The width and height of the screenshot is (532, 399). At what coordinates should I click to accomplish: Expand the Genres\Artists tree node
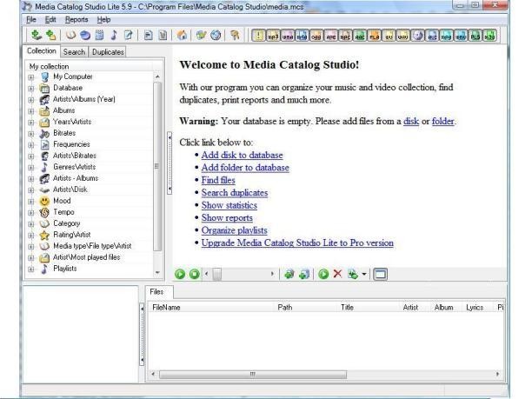tap(31, 167)
